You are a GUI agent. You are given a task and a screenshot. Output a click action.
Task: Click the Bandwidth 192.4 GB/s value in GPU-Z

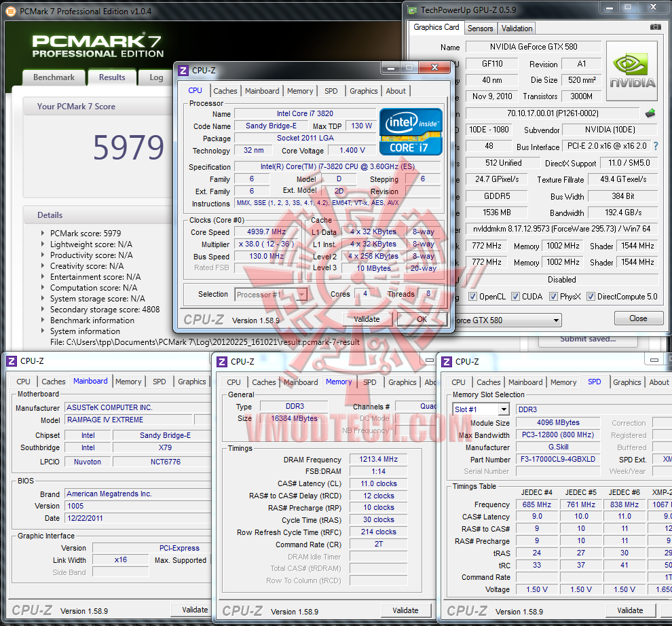click(x=623, y=213)
